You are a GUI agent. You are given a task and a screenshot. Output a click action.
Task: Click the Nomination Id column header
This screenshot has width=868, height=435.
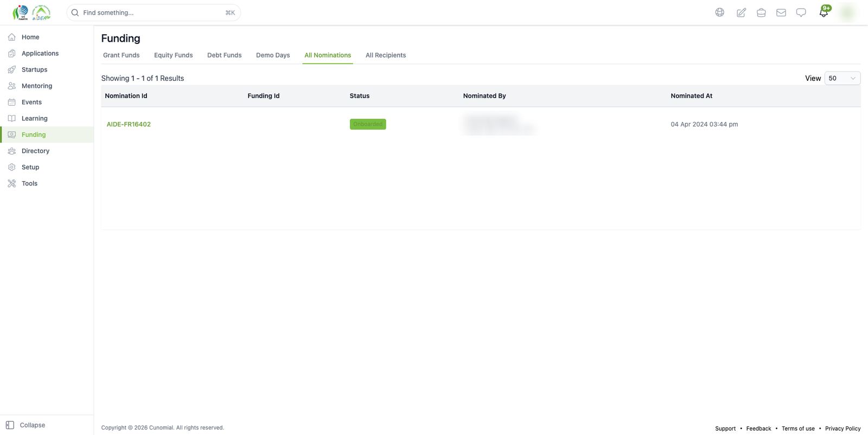(x=126, y=96)
